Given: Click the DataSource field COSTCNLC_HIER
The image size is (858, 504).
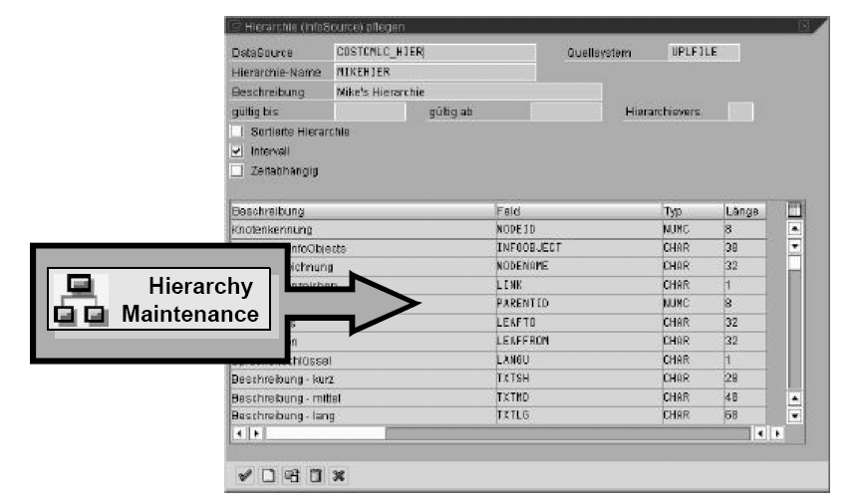Looking at the screenshot, I should click(434, 52).
